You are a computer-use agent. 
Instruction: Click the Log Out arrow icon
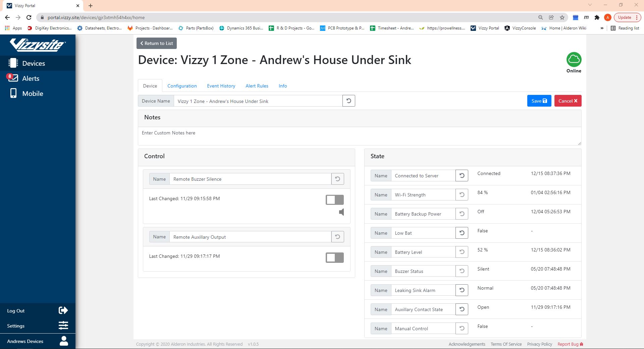[63, 310]
